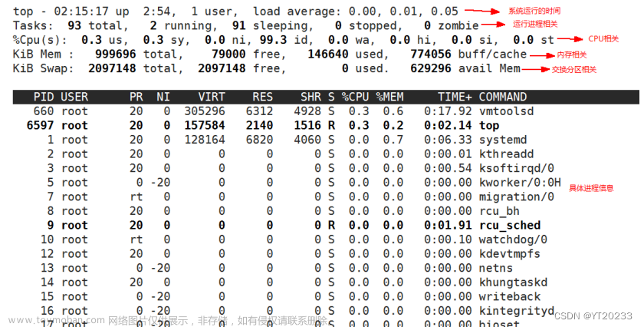This screenshot has height=327, width=644.
Task: Click the PR column header
Action: click(x=136, y=97)
